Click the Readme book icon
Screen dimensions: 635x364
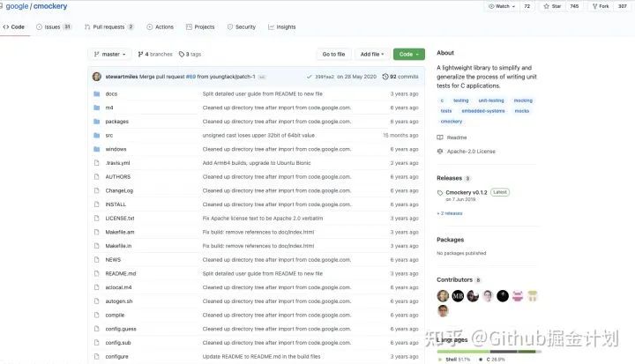tap(440, 137)
